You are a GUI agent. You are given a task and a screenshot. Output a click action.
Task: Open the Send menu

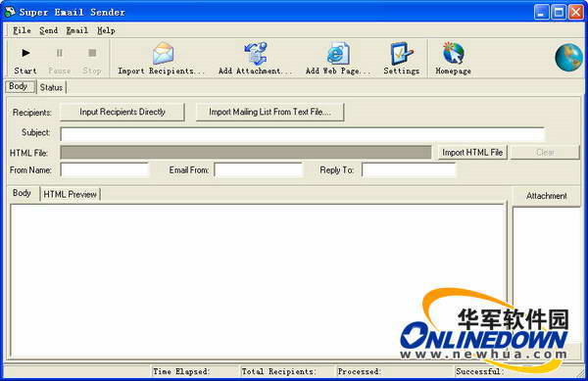(48, 30)
